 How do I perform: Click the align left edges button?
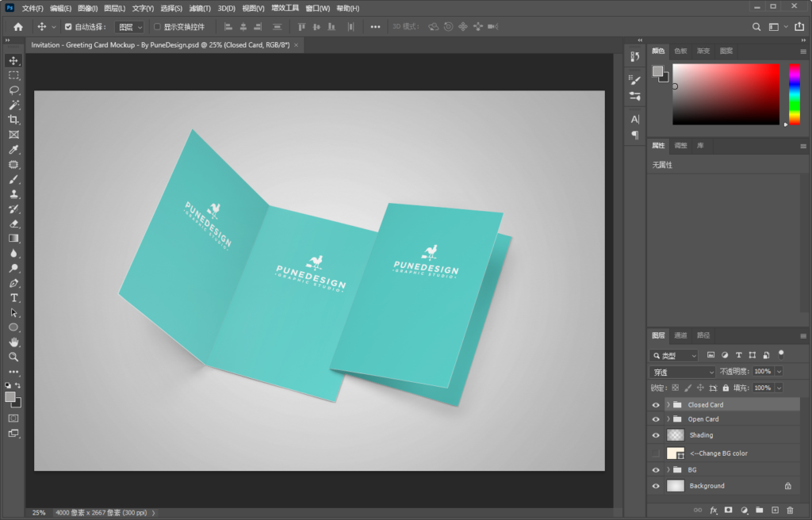228,27
